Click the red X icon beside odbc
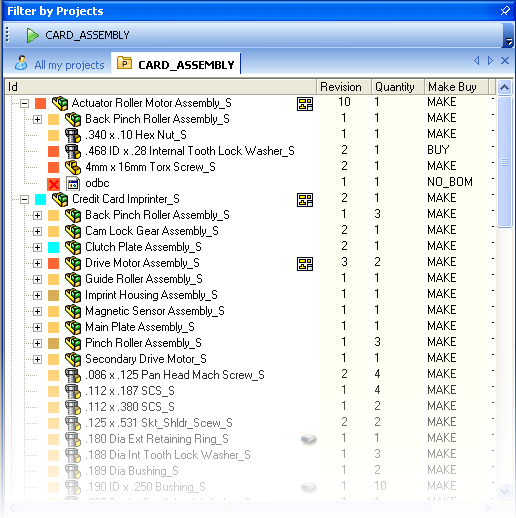516x518 pixels. pos(53,184)
